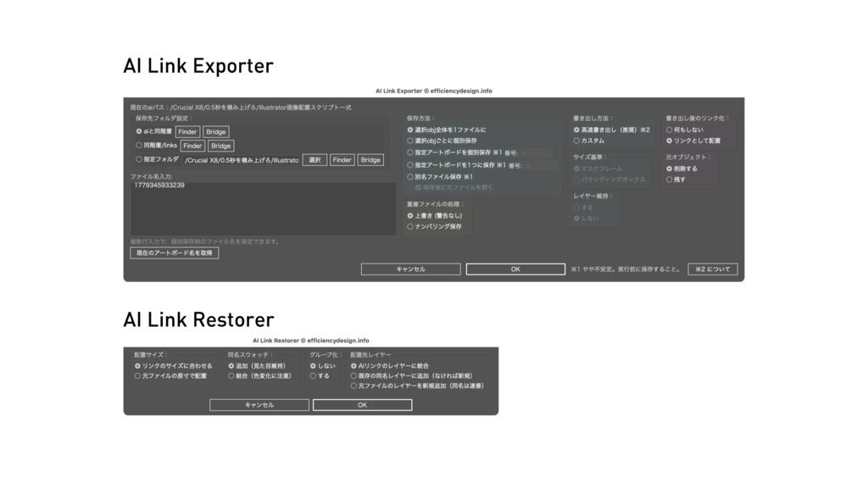
Task: Select 'しない' under レイヤー維持
Action: pos(576,219)
